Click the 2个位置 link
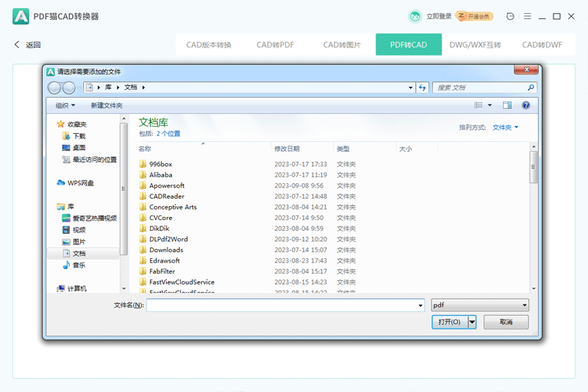The height and width of the screenshot is (392, 588). click(x=168, y=134)
